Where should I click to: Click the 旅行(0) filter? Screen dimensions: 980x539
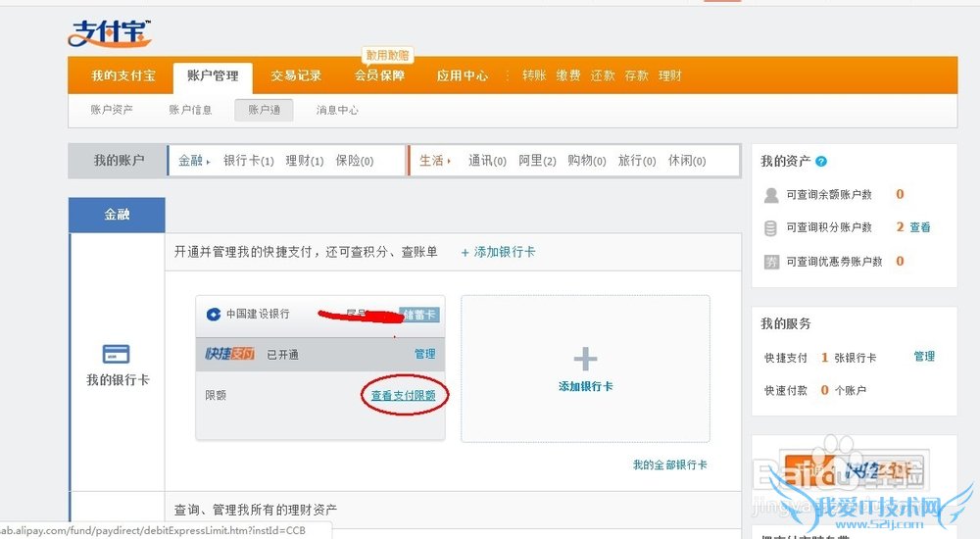(637, 161)
